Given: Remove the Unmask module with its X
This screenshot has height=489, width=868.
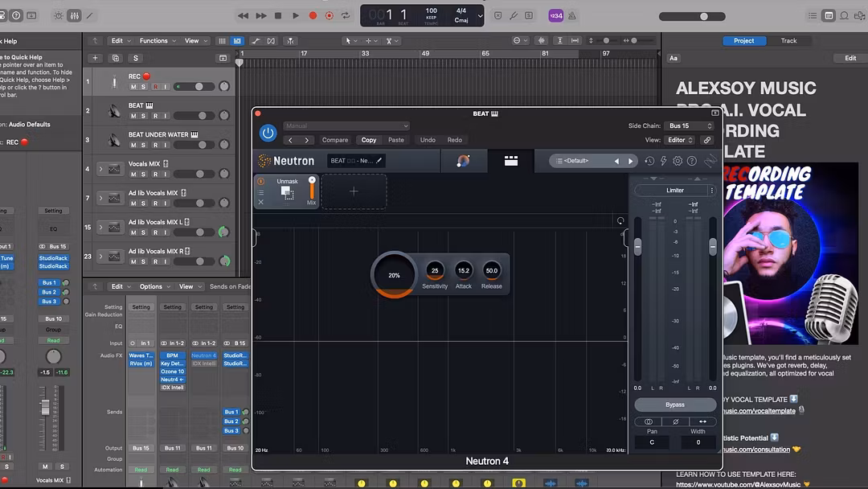Looking at the screenshot, I should 260,202.
